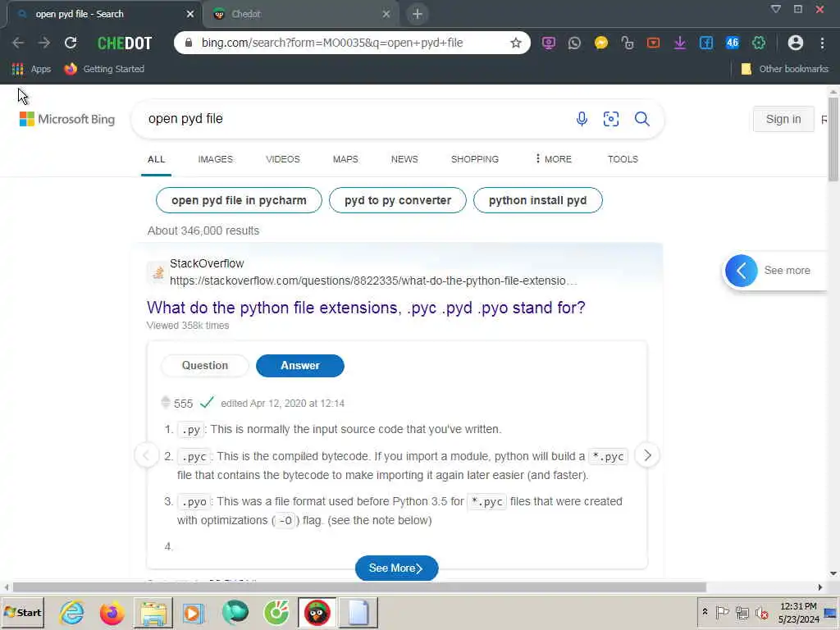The height and width of the screenshot is (630, 840).
Task: Click the browser forward arrow
Action: 44,43
